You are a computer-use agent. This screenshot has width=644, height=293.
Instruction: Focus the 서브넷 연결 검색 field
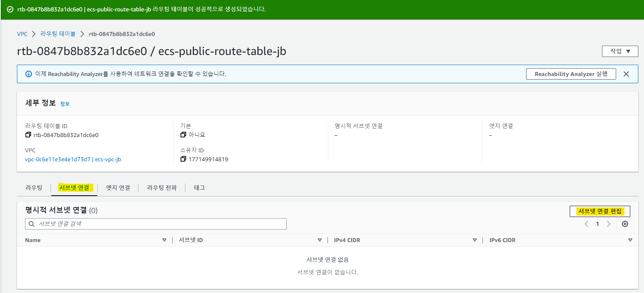click(156, 224)
